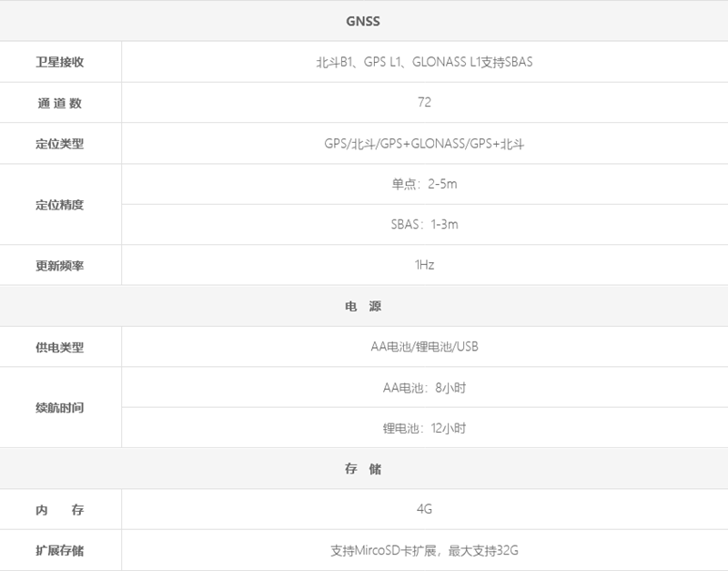Click the SBAS：1-3m accuracy value
This screenshot has height=571, width=728.
(x=424, y=225)
